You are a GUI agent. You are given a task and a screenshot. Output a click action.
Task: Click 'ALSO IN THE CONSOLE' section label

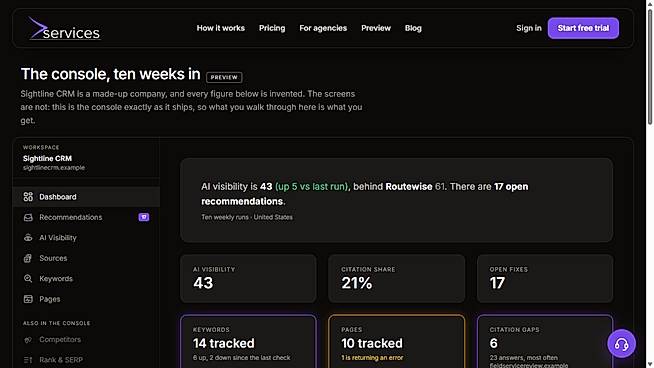click(x=56, y=323)
